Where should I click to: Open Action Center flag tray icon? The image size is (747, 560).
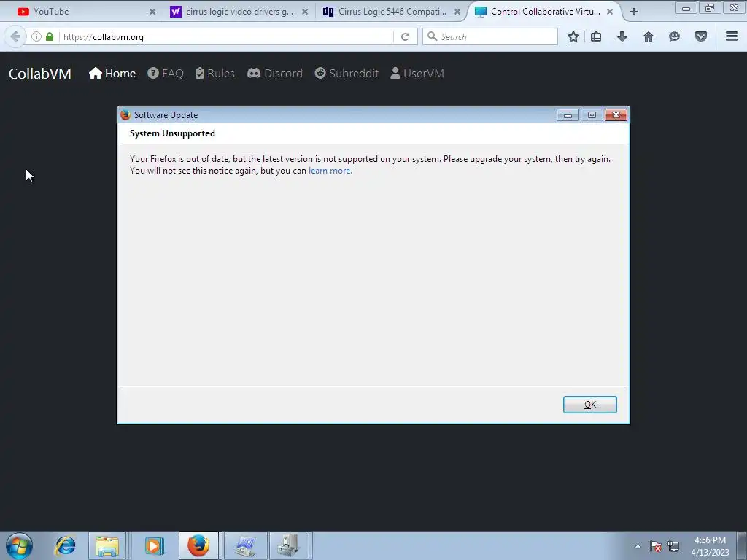[x=656, y=546]
